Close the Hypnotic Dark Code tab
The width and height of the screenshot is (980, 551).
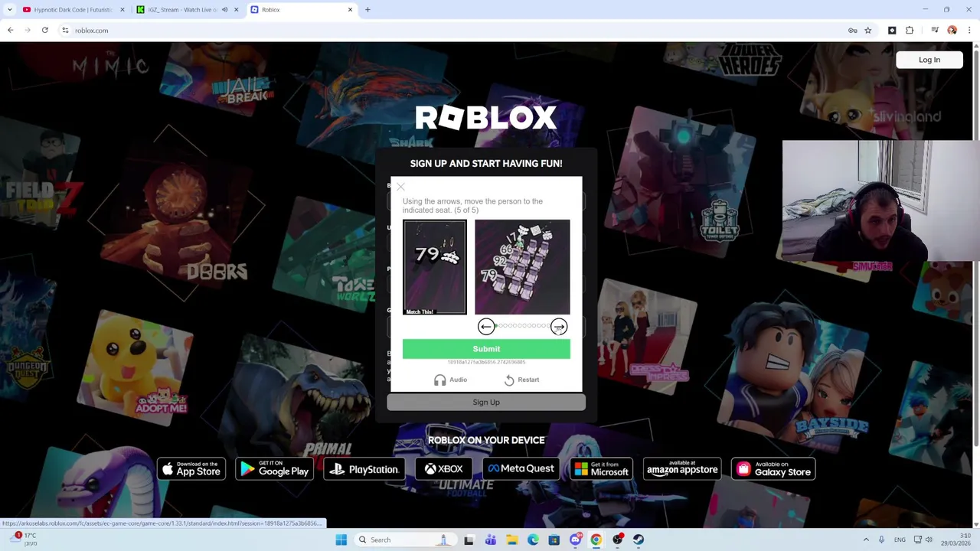click(122, 10)
